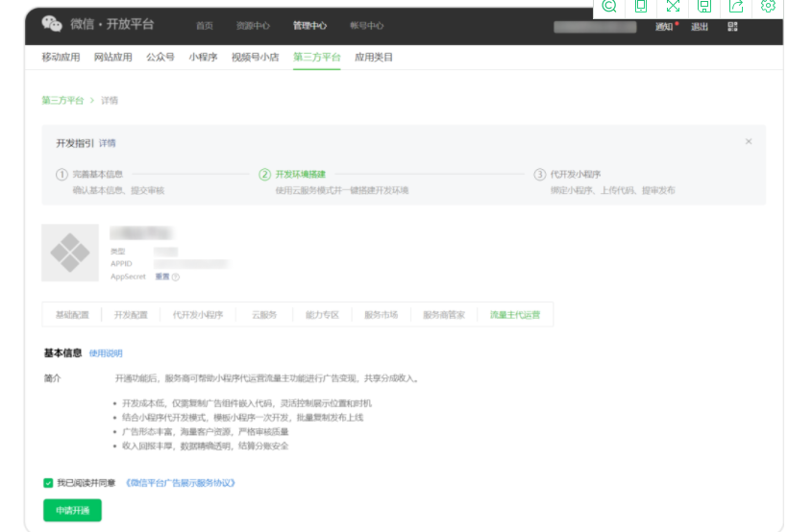
Task: Click the floppy disk save icon
Action: pos(704,6)
